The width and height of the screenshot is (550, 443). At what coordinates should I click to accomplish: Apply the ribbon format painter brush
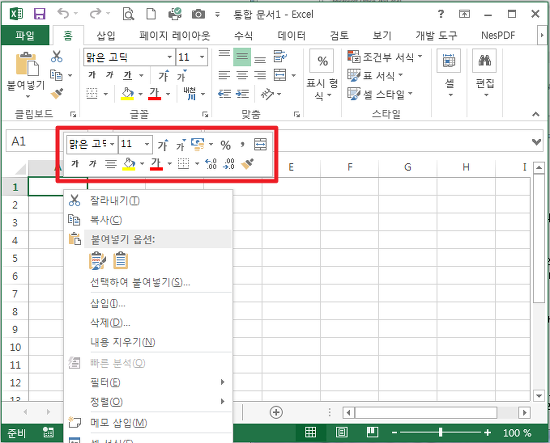point(56,94)
